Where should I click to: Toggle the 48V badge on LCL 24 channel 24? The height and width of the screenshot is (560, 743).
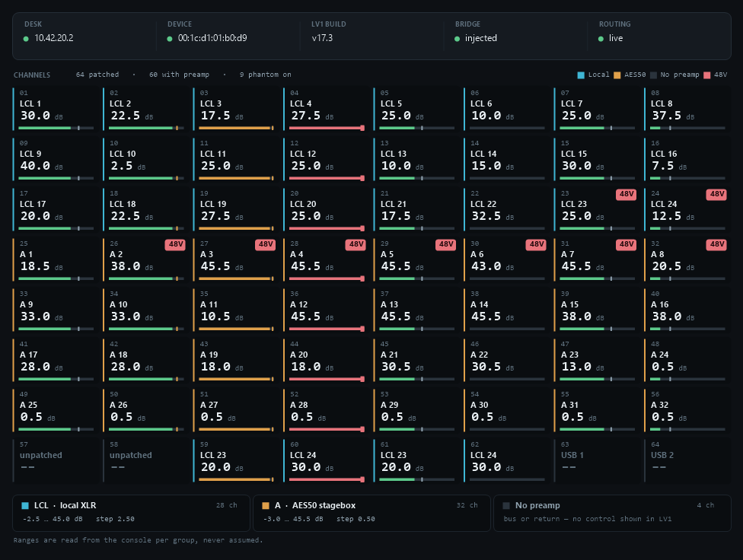tap(716, 194)
